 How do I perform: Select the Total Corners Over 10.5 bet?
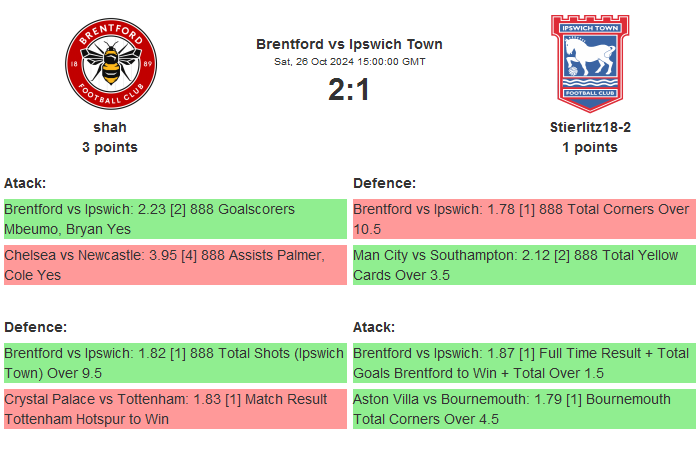coord(524,219)
